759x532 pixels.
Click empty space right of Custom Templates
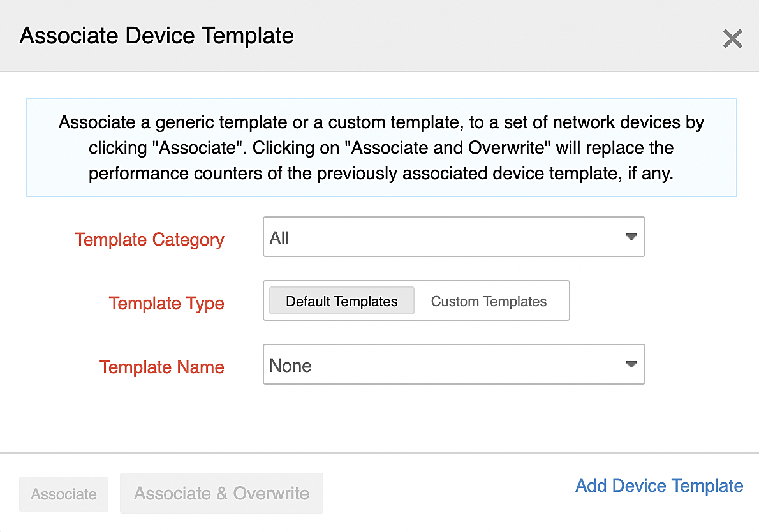point(559,301)
